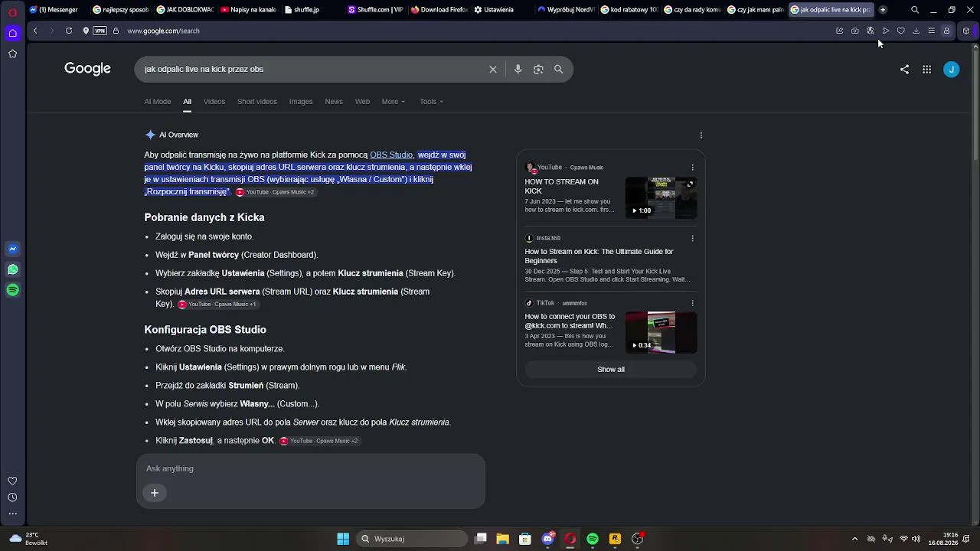980x551 pixels.
Task: Open File Explorer from the taskbar
Action: click(x=503, y=539)
